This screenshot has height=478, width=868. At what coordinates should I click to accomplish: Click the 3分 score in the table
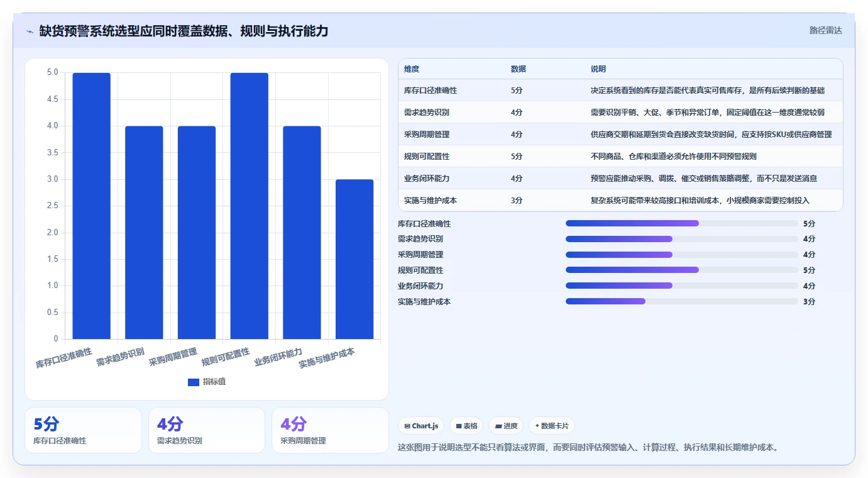point(517,201)
